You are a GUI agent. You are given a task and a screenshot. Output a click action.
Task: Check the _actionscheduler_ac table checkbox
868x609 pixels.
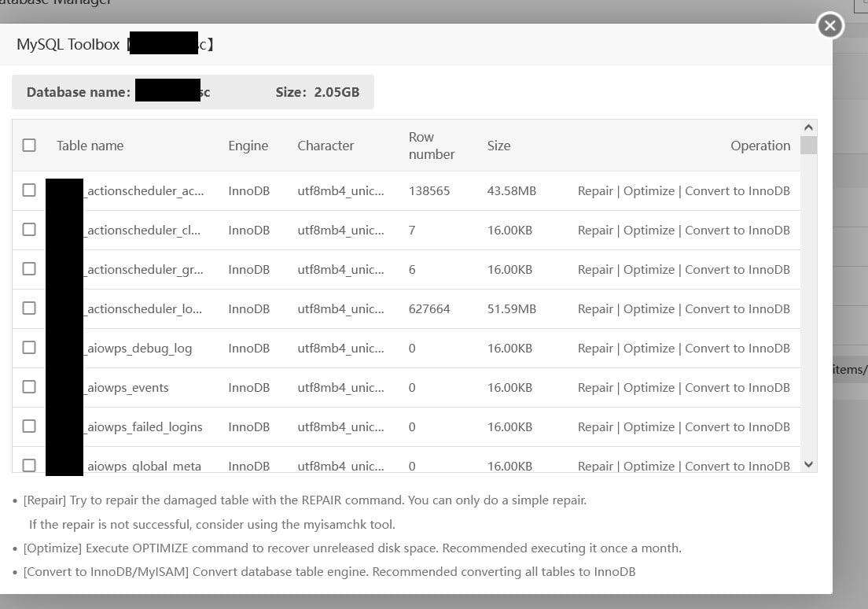click(29, 190)
